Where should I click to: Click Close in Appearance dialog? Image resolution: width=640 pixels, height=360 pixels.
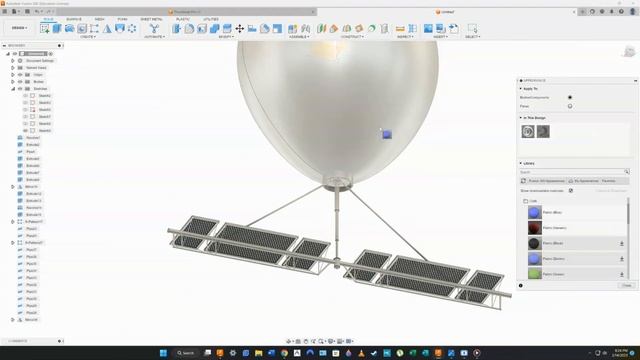click(x=627, y=285)
